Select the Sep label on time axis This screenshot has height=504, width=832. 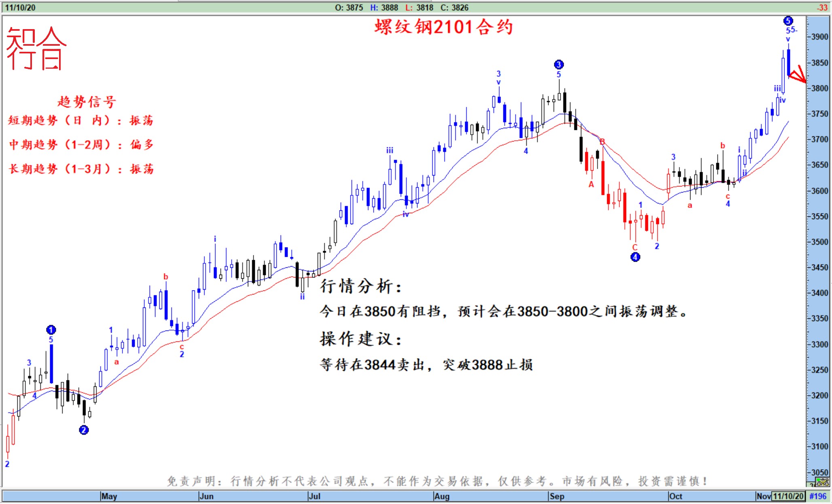click(x=557, y=496)
